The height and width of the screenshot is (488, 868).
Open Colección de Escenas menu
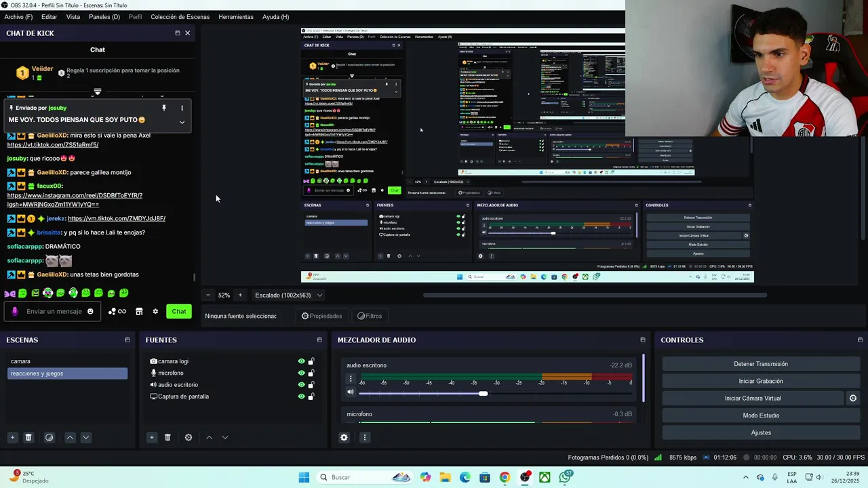point(180,17)
